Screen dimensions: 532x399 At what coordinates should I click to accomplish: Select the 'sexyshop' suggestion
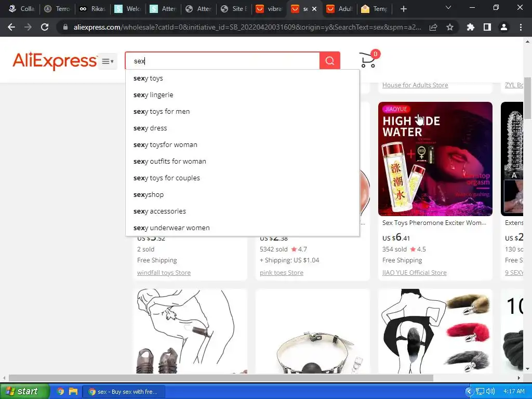pyautogui.click(x=242, y=194)
